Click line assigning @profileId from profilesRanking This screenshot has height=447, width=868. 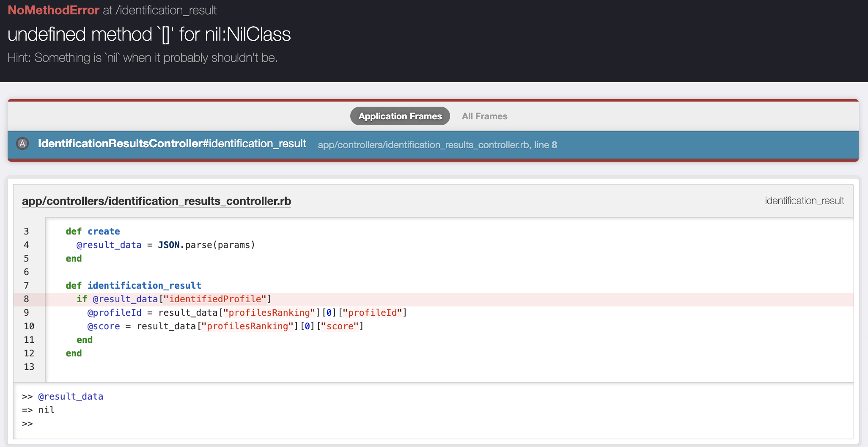(247, 313)
